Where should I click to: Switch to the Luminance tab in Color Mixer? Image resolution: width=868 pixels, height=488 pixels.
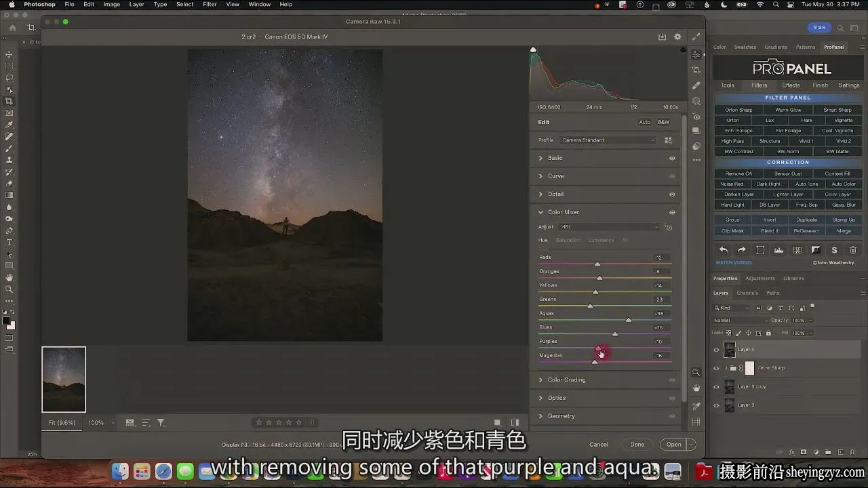pyautogui.click(x=601, y=240)
